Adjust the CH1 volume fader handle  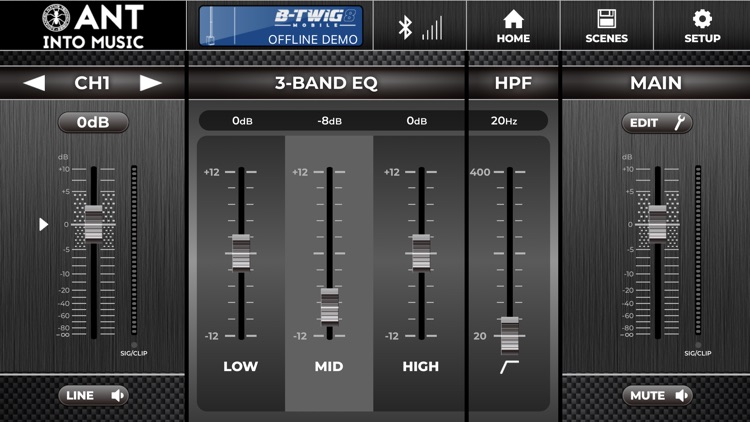pyautogui.click(x=93, y=223)
